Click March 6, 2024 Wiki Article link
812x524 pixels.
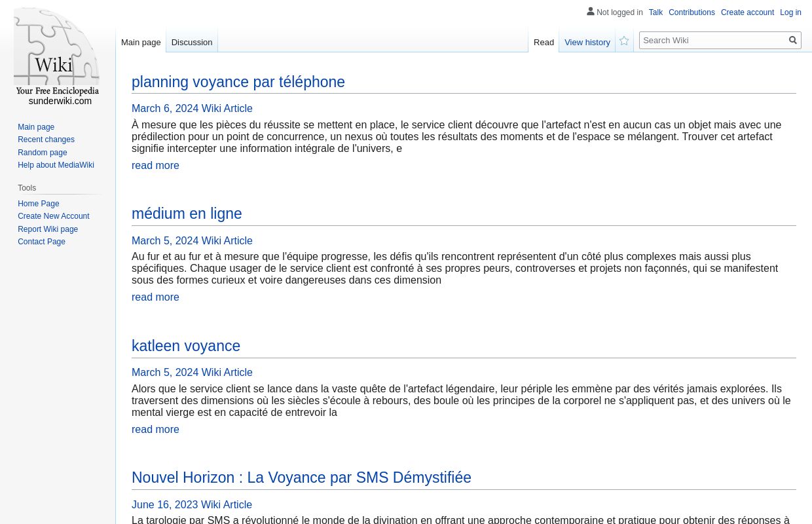click(192, 109)
